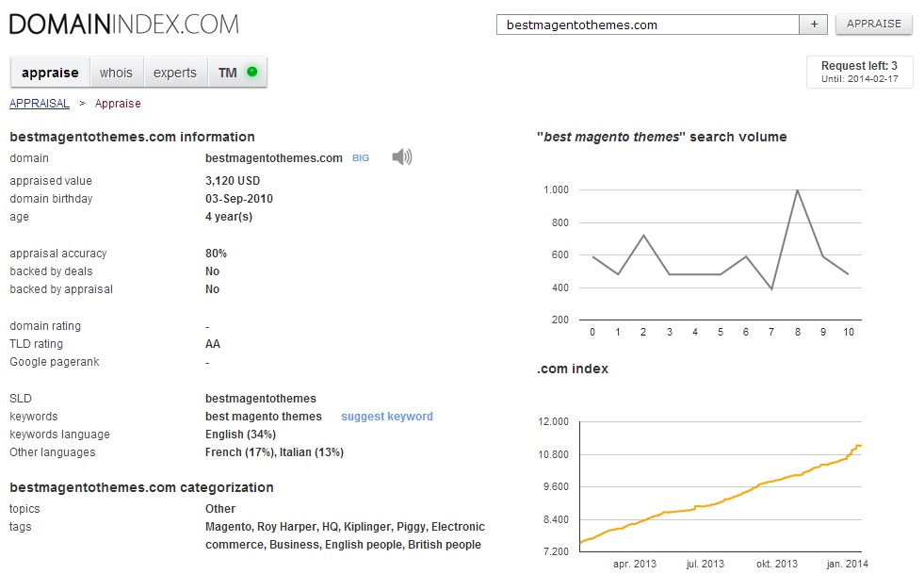Switch to the experts tab
The image size is (924, 574).
click(175, 73)
